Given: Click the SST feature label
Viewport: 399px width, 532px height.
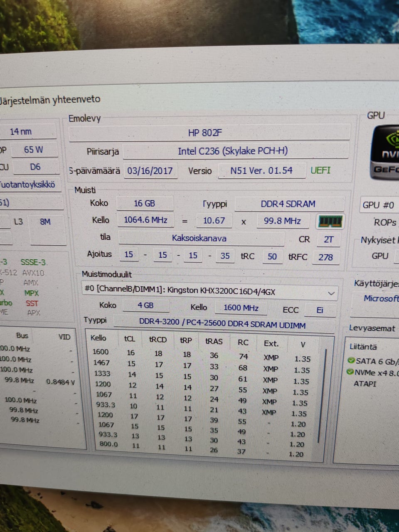Looking at the screenshot, I should point(32,303).
